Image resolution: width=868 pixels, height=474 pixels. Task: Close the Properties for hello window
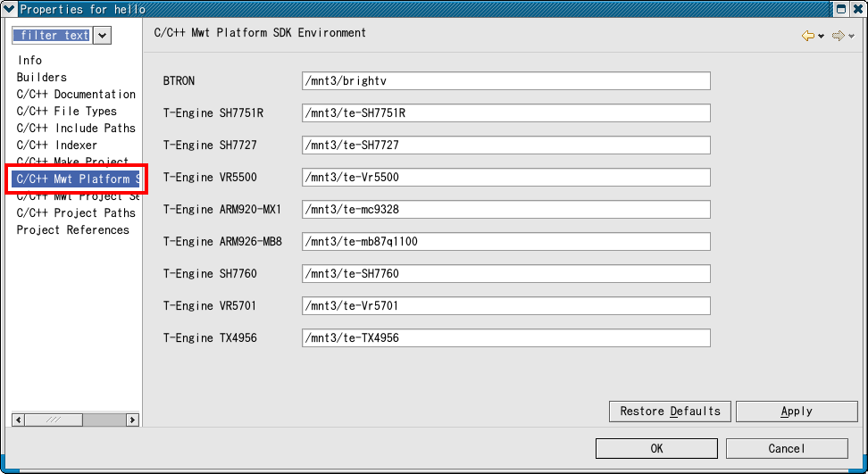[857, 9]
